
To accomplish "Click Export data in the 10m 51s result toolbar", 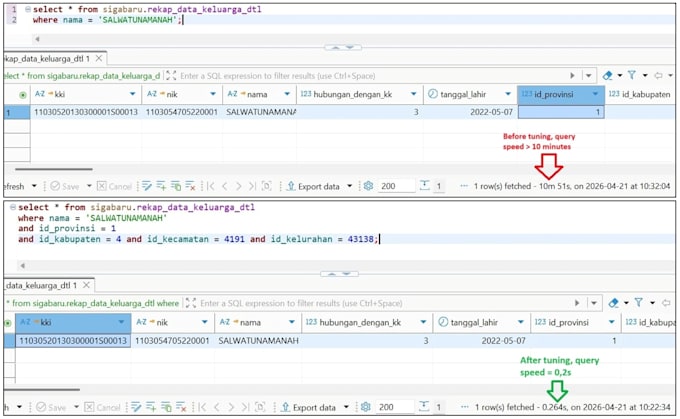I will click(x=313, y=187).
